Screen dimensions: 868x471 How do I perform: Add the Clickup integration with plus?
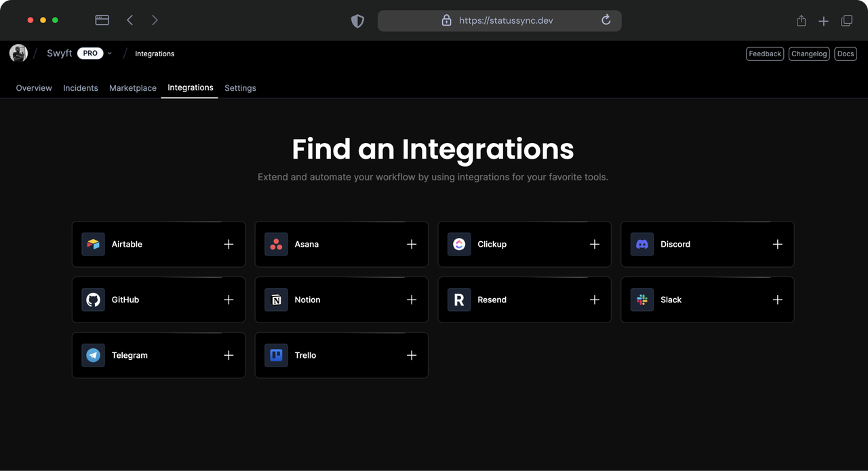click(595, 244)
